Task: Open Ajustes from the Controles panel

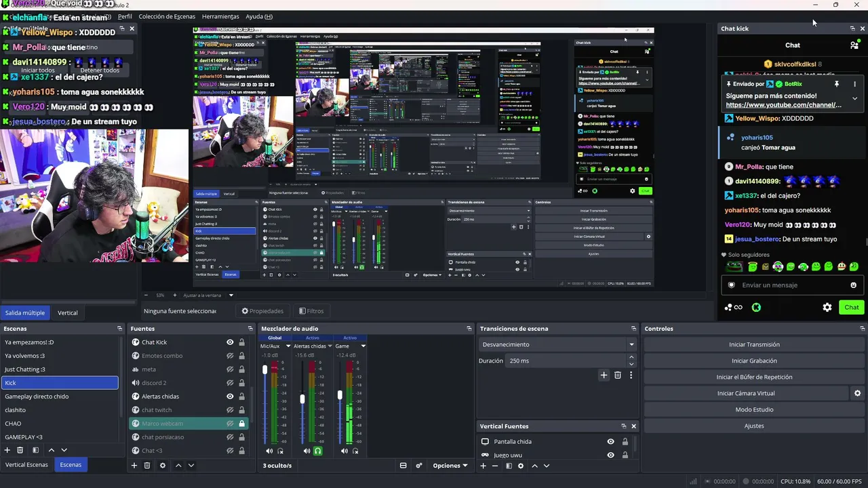Action: coord(754,426)
